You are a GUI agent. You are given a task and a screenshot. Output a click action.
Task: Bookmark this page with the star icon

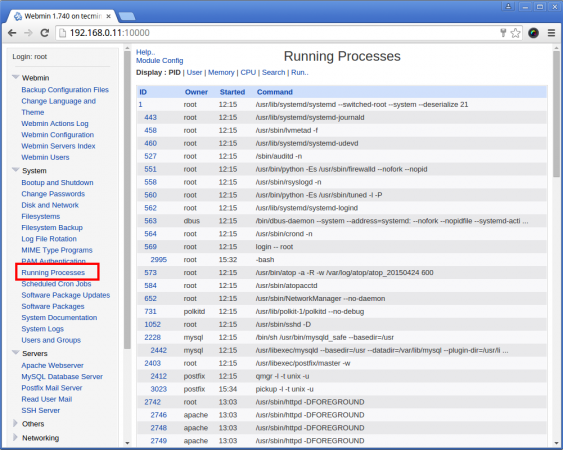[x=515, y=33]
